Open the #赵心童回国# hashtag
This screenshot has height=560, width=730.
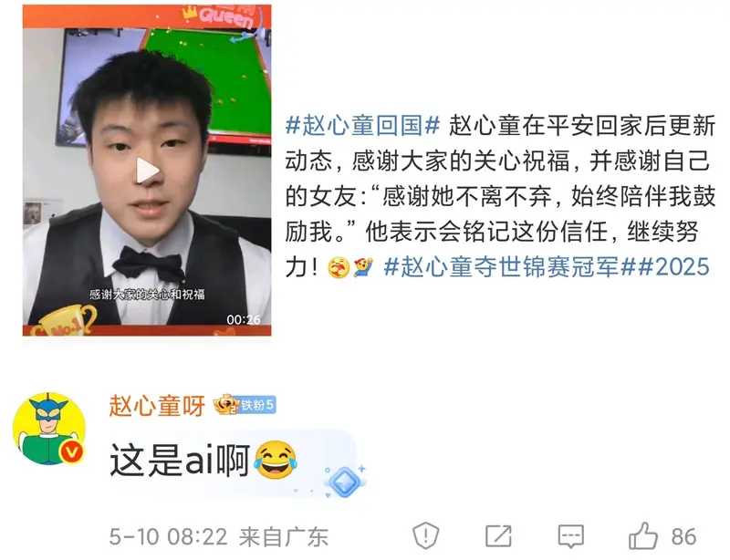(362, 126)
